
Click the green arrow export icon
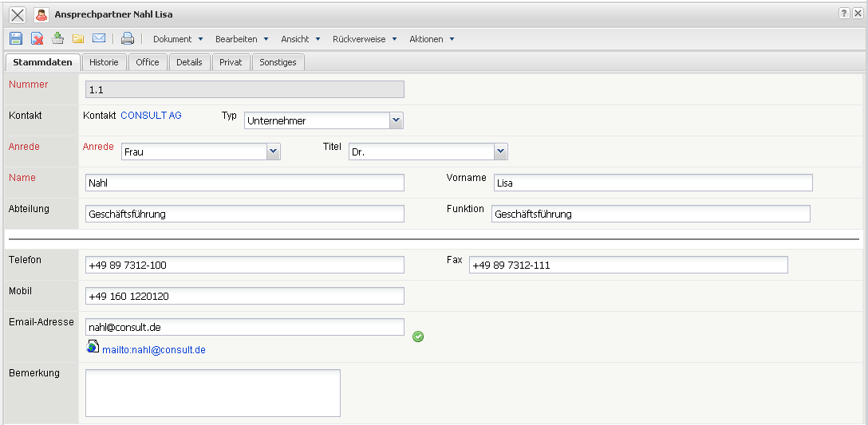coord(57,38)
